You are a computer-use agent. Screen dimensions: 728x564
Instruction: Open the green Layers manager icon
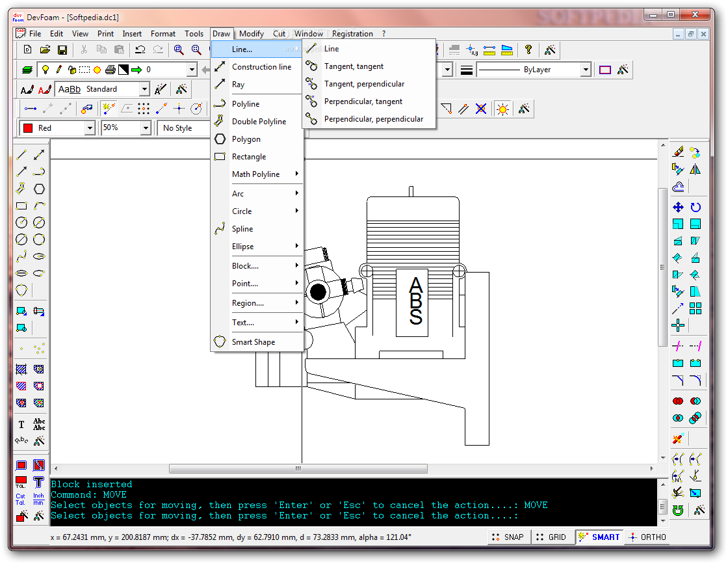[x=27, y=70]
